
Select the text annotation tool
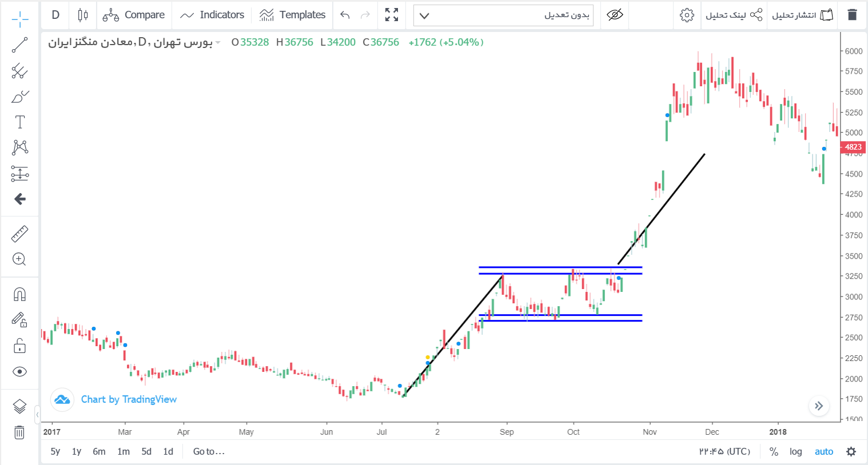[19, 122]
